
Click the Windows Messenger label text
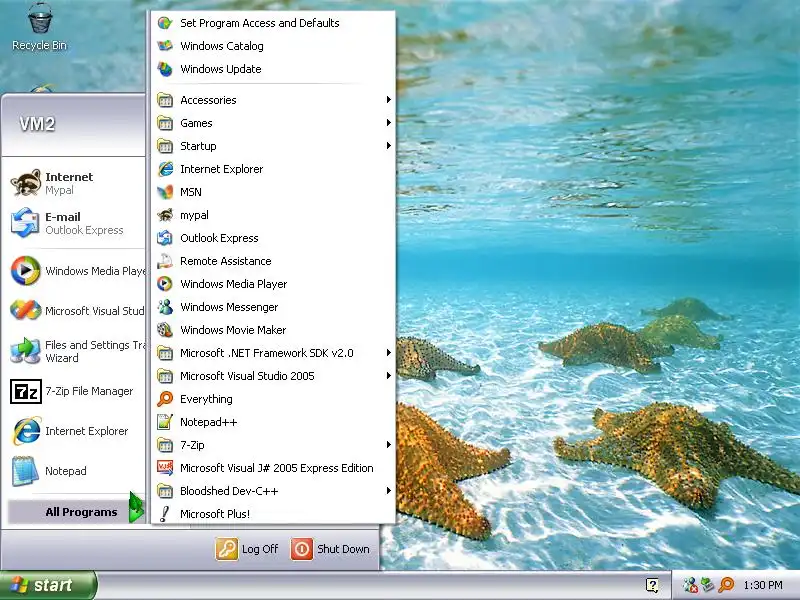coord(229,307)
